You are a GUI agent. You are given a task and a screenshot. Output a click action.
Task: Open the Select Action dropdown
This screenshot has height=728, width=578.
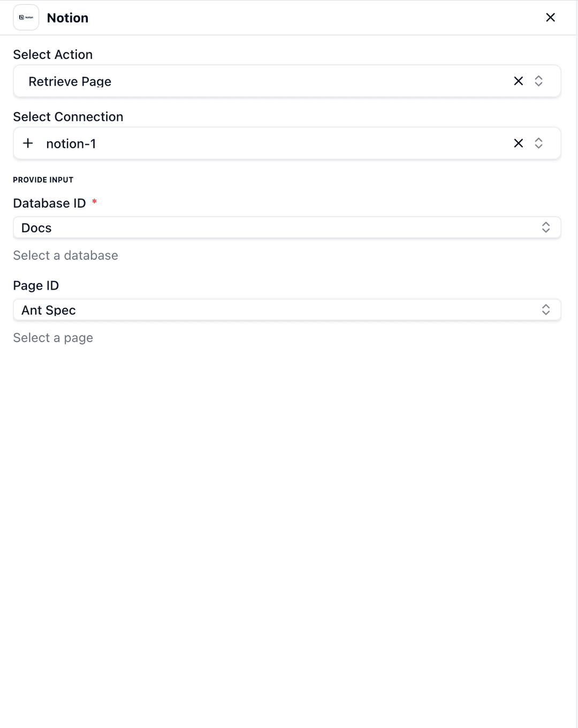pos(268,81)
